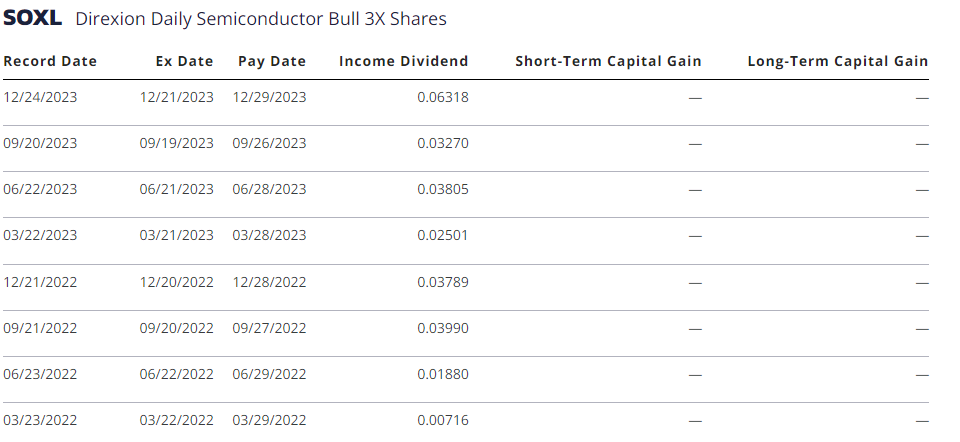Click the 09/26/2023 pay date cell
960x442 pixels.
coord(269,143)
